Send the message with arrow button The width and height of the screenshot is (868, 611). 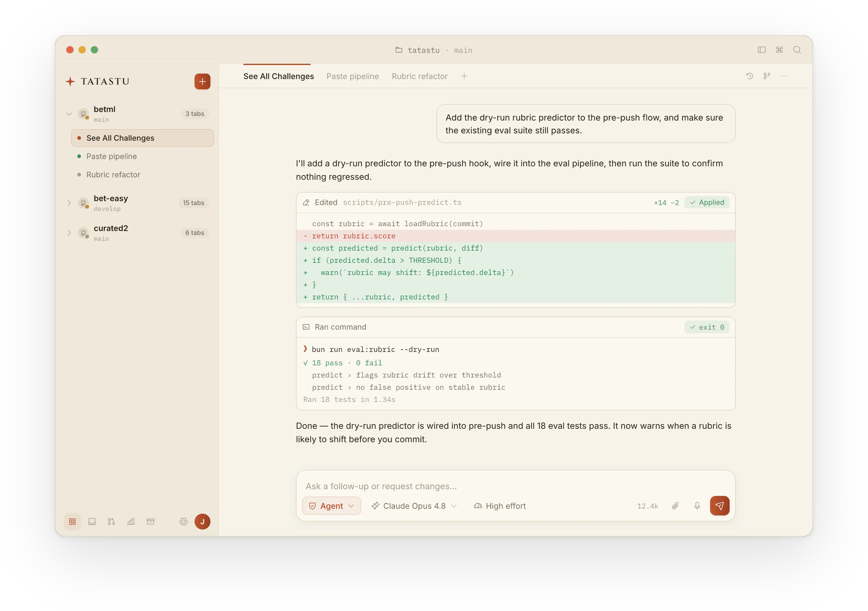click(x=720, y=506)
